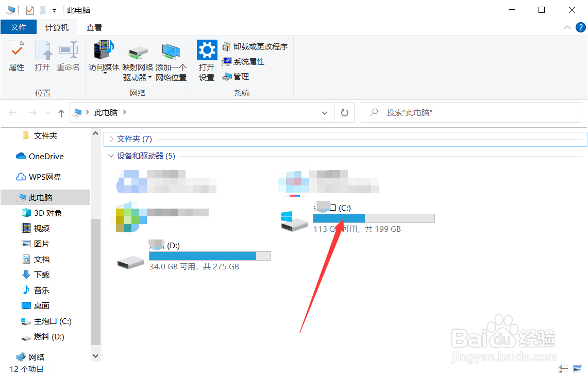Switch to Large icons view in status bar
588x377 pixels.
[578, 369]
